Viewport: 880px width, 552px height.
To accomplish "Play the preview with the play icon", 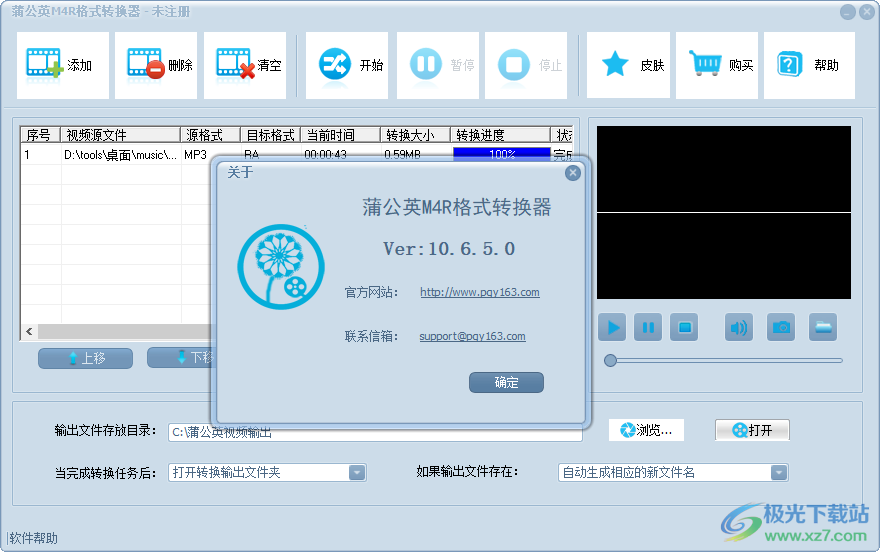I will tap(612, 327).
